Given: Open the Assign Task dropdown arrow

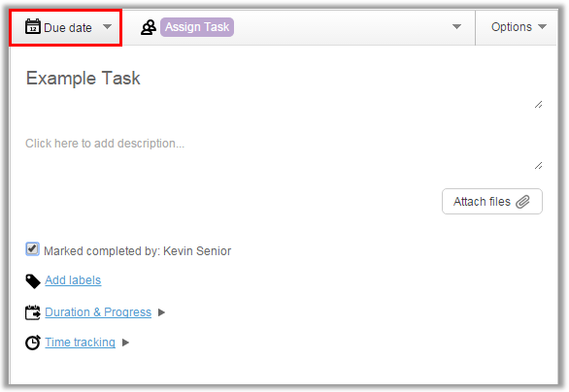Looking at the screenshot, I should coord(457,26).
